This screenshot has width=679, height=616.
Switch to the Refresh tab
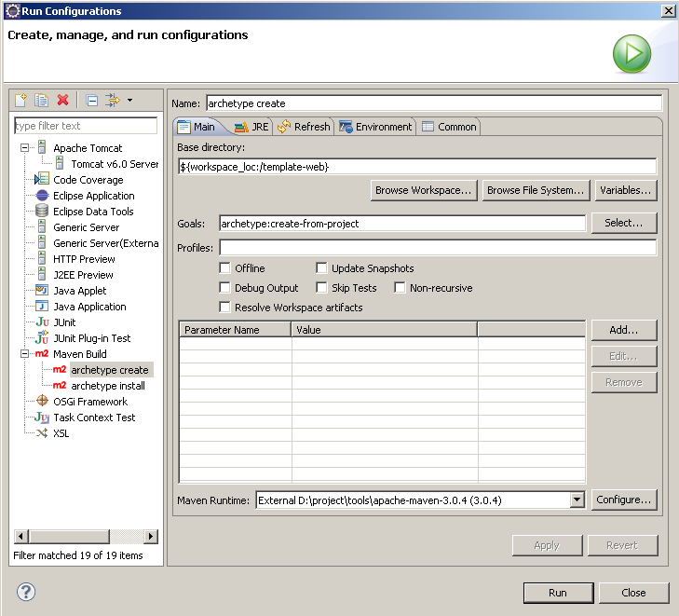tap(305, 127)
